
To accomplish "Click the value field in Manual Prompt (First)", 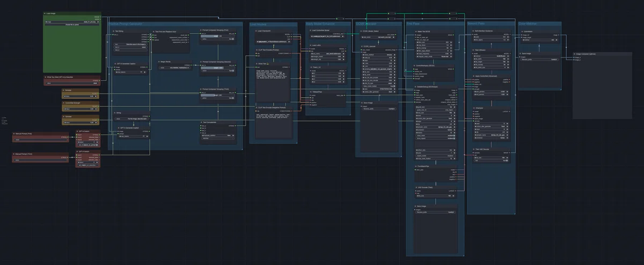I will click(41, 141).
